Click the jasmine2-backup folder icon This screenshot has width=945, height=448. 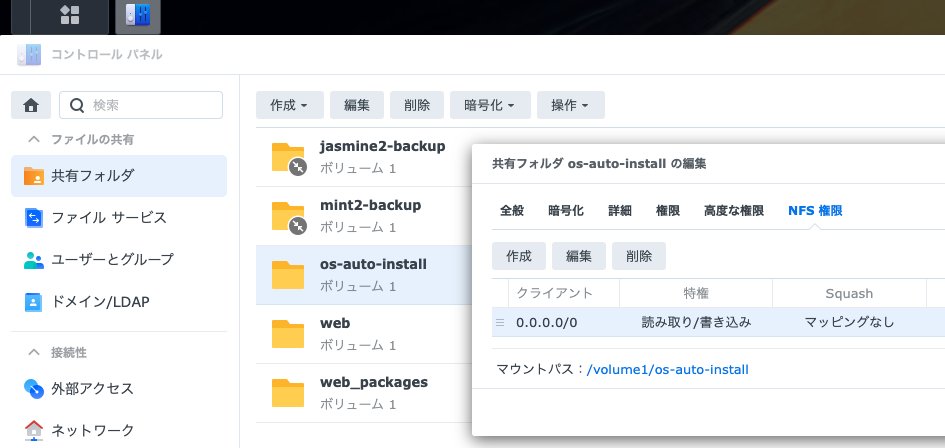(x=289, y=159)
